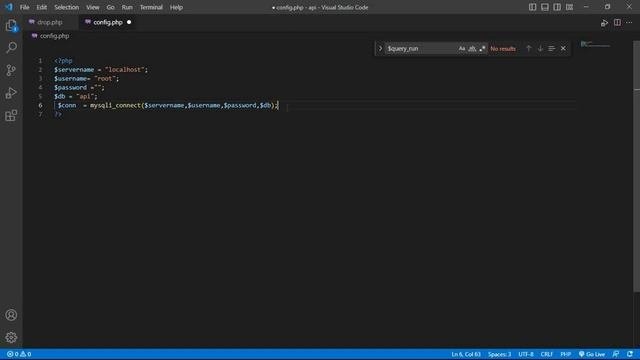Open the Explorer view in activity bar
The image size is (640, 360).
coord(11,26)
